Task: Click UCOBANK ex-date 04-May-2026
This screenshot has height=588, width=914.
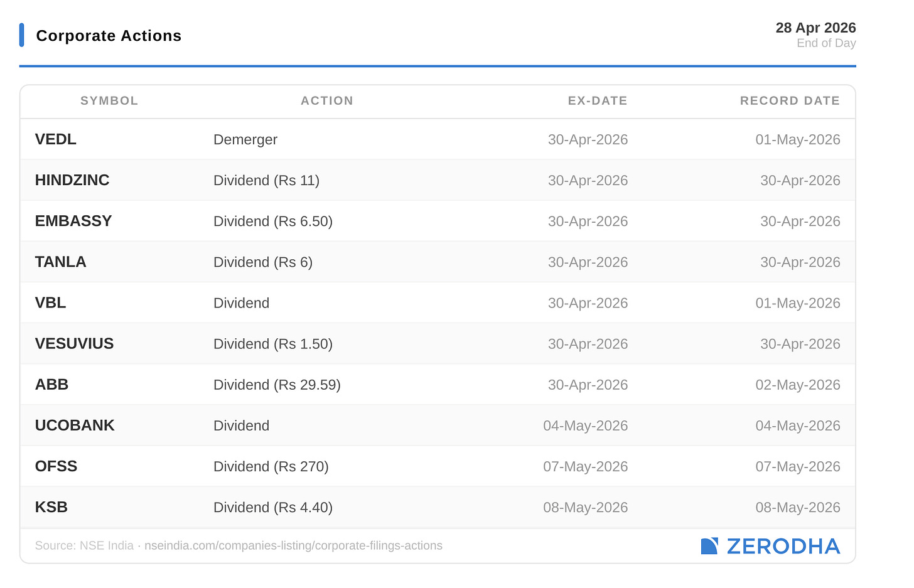Action: (585, 425)
